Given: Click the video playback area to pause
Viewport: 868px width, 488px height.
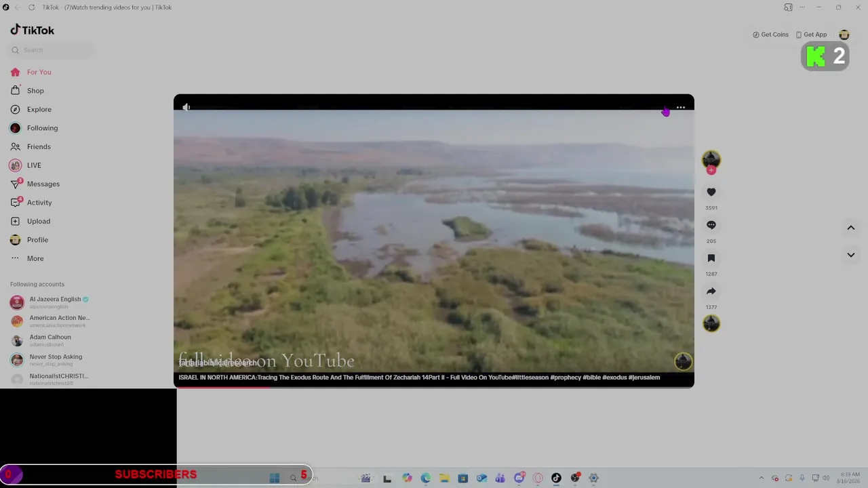Looking at the screenshot, I should pyautogui.click(x=434, y=241).
